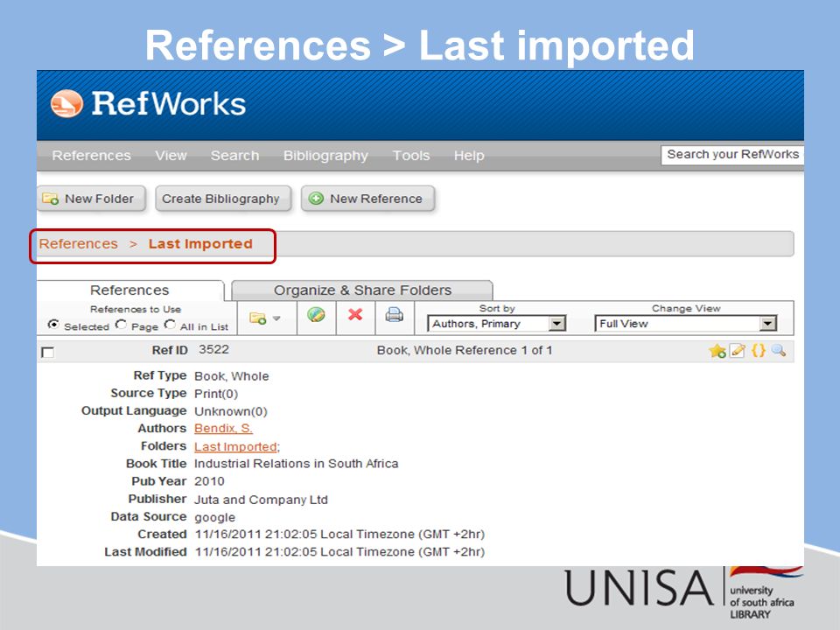
Task: Switch to the References tab
Action: point(129,290)
